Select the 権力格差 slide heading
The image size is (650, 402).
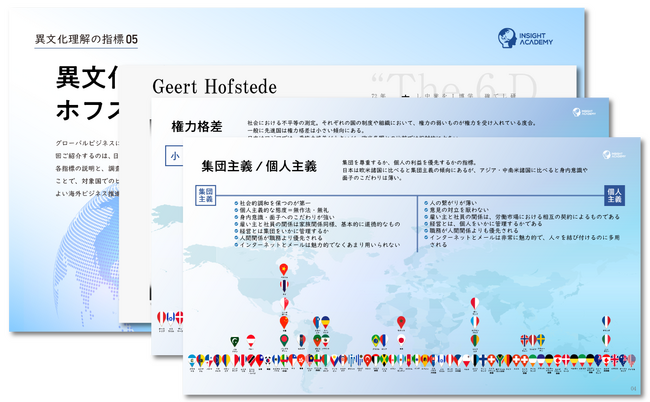[x=197, y=126]
